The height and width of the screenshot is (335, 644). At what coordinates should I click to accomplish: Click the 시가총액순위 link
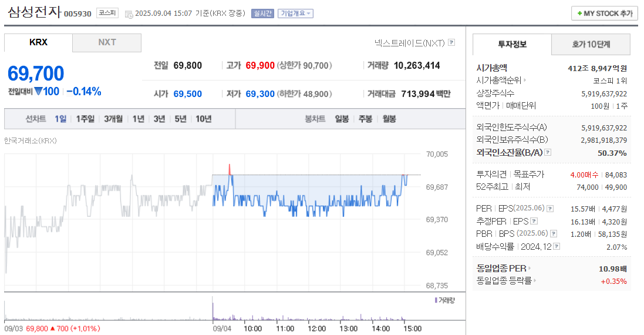pos(498,81)
